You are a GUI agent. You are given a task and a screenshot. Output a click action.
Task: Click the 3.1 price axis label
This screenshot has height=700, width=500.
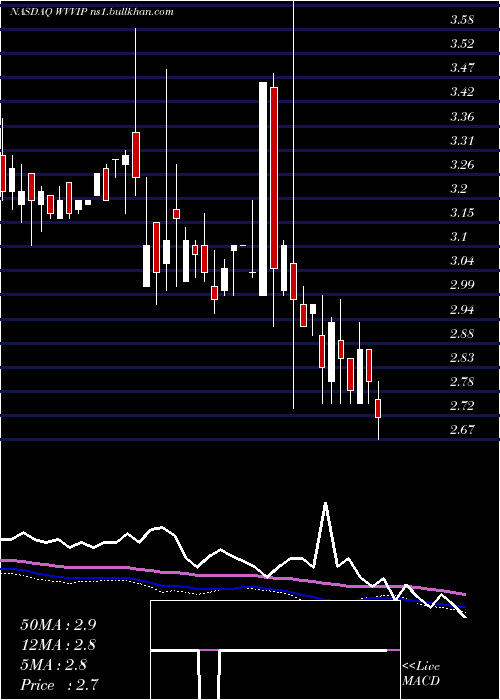tap(458, 237)
